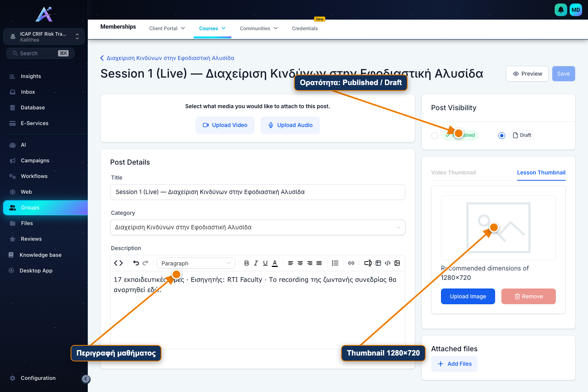
Task: Apply bold formatting
Action: pos(247,263)
